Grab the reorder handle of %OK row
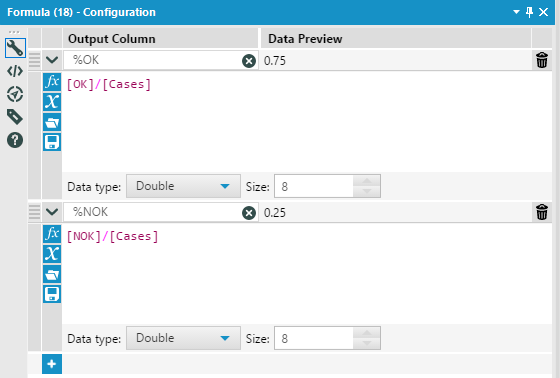 pos(35,60)
